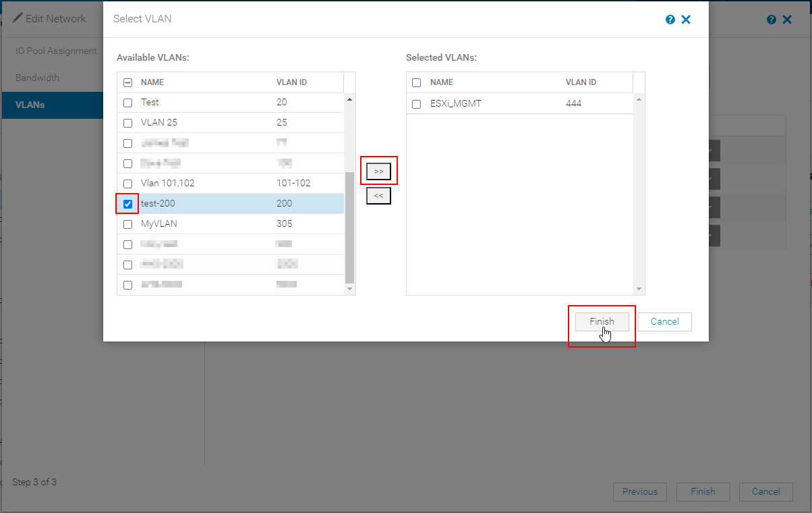812x513 pixels.
Task: Click the << button to remove VLANs
Action: 378,195
